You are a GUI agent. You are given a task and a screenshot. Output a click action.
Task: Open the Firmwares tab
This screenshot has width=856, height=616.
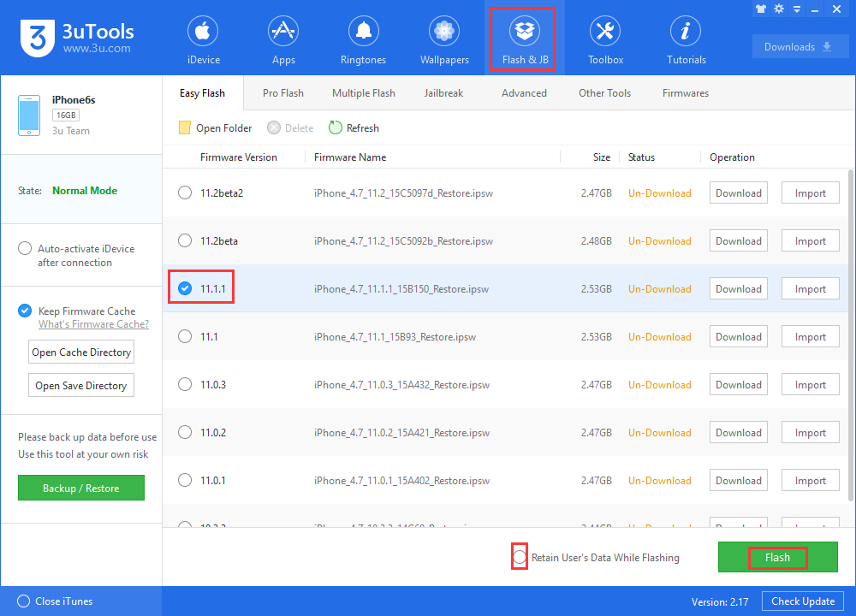pyautogui.click(x=685, y=93)
